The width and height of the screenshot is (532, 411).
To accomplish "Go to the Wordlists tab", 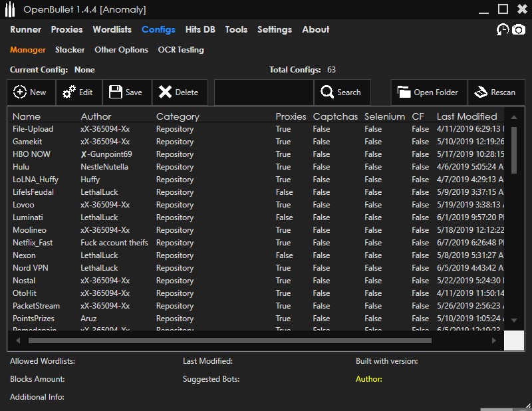I will point(112,29).
